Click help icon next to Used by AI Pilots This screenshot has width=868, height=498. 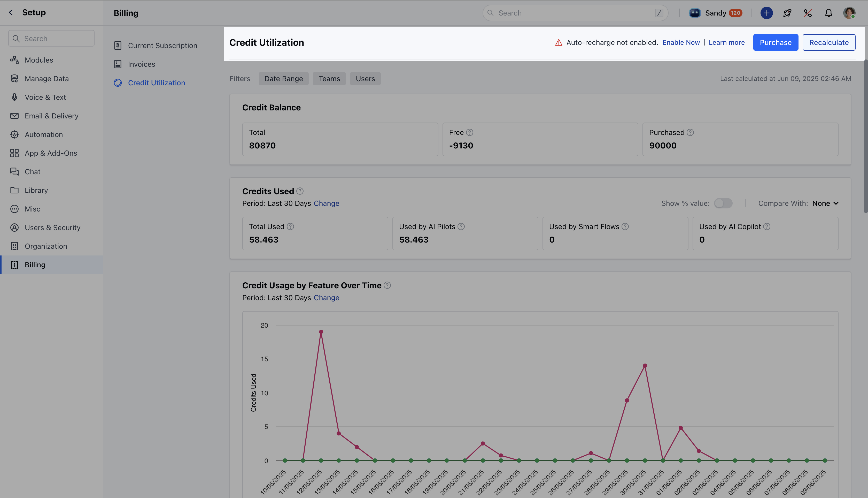coord(461,227)
